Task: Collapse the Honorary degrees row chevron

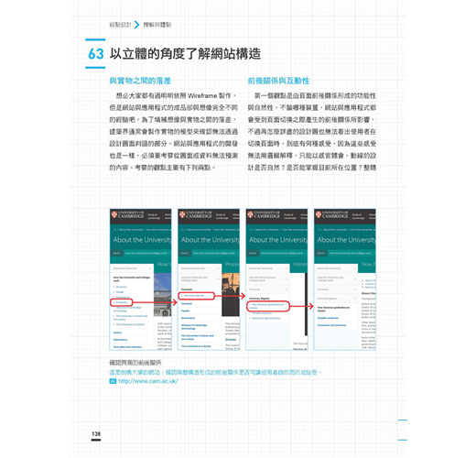Action: (354, 299)
